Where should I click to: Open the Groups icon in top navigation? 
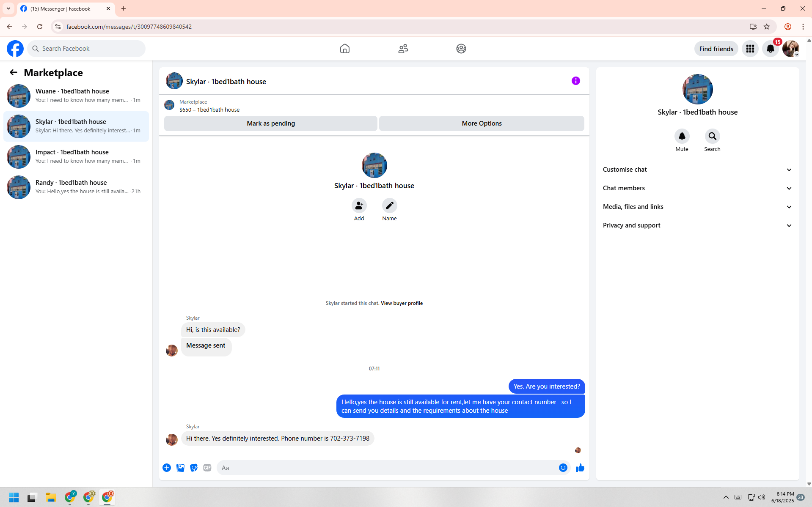tap(461, 49)
